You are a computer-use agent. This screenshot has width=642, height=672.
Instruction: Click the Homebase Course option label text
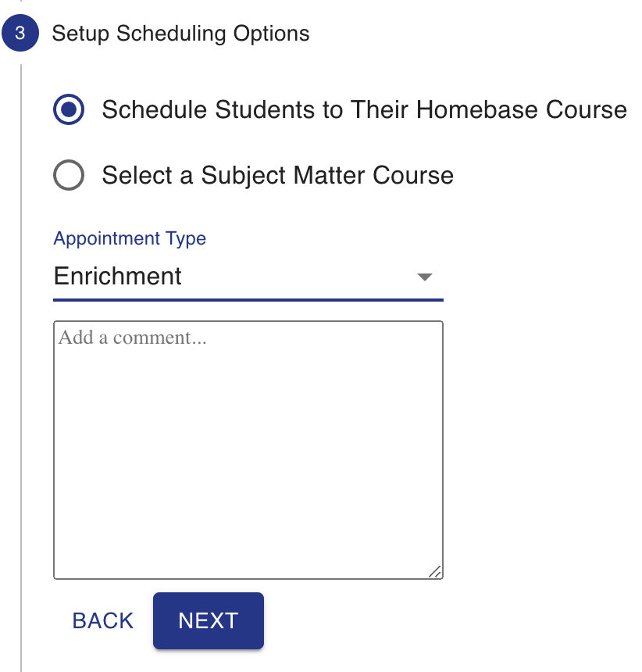(x=365, y=109)
